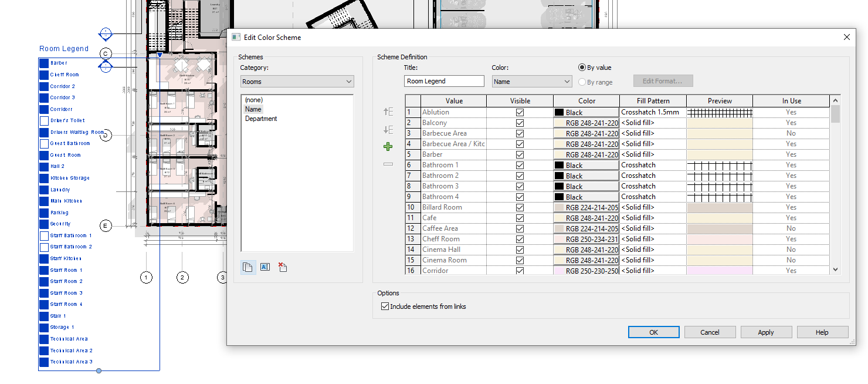Toggle Visible checkbox for Billard Room
Image resolution: width=868 pixels, height=384 pixels.
pyautogui.click(x=520, y=207)
